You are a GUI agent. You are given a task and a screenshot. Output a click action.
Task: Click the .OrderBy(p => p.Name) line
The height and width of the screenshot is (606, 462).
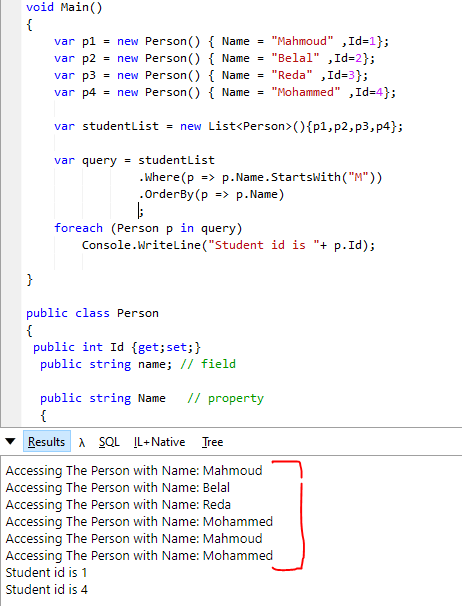211,194
